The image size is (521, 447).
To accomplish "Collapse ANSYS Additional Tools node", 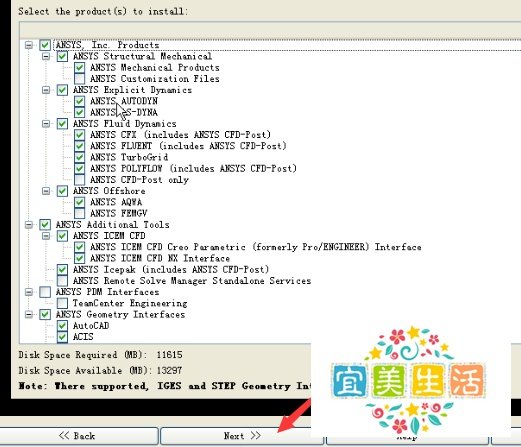I will [x=29, y=225].
